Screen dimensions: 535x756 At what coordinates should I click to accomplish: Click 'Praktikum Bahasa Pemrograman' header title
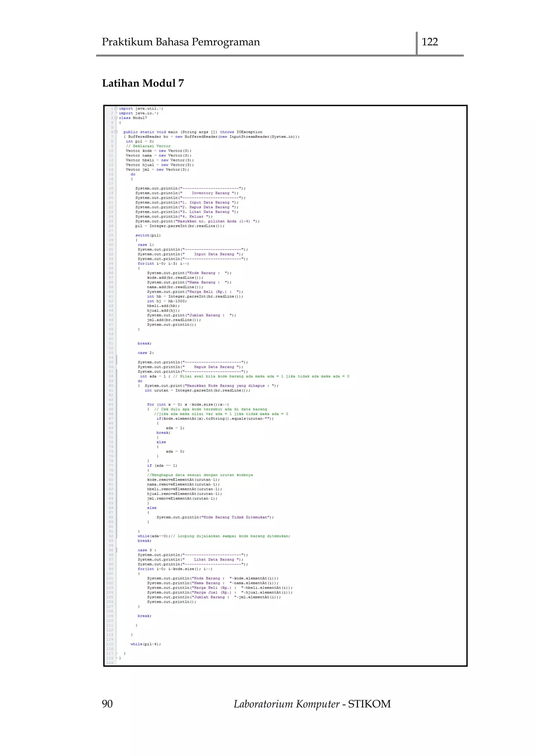(x=181, y=42)
